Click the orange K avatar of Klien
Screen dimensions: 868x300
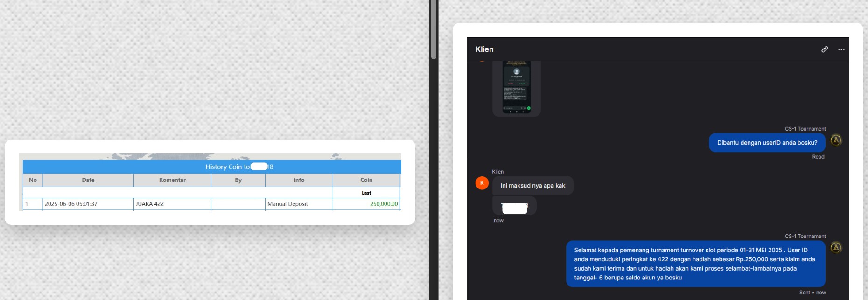(x=482, y=183)
